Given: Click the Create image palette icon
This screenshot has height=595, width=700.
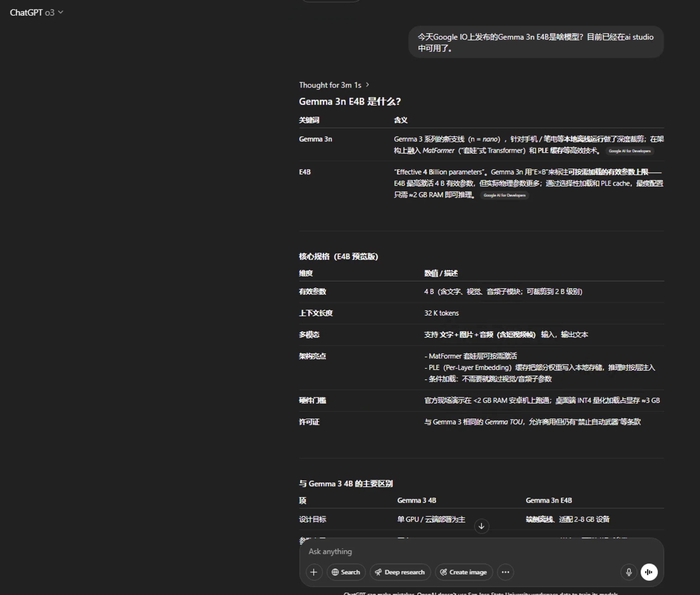Looking at the screenshot, I should (444, 572).
